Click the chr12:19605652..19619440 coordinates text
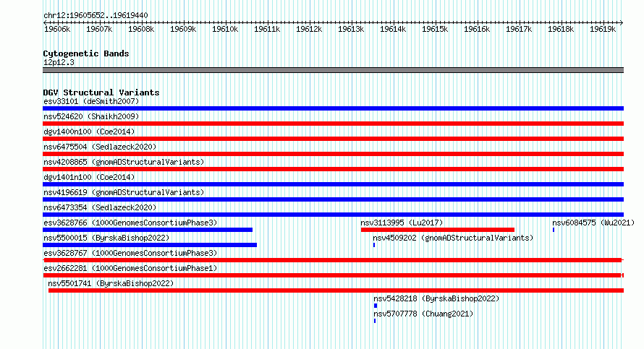The width and height of the screenshot is (644, 349). 96,15
